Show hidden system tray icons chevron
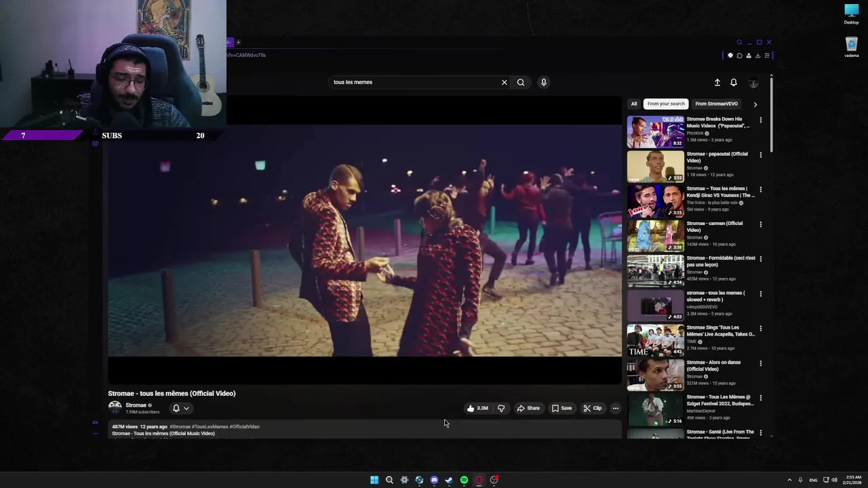The width and height of the screenshot is (868, 488). [x=789, y=480]
